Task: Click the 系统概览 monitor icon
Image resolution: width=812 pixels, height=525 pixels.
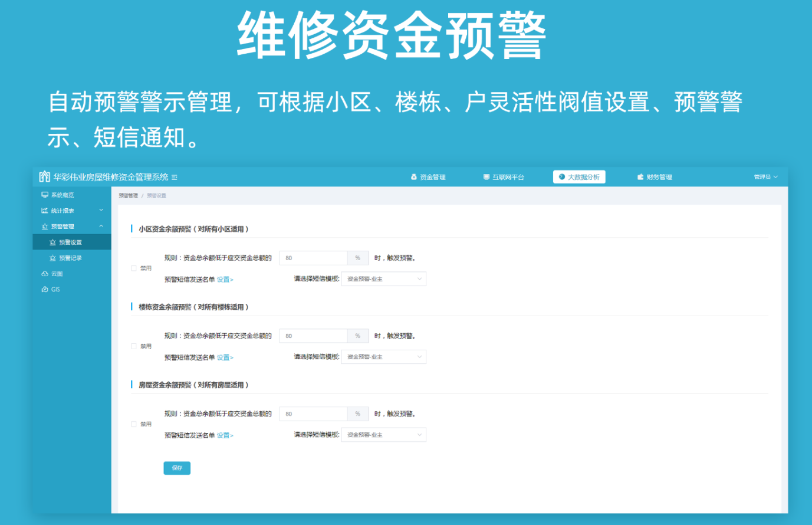Action: [x=45, y=195]
